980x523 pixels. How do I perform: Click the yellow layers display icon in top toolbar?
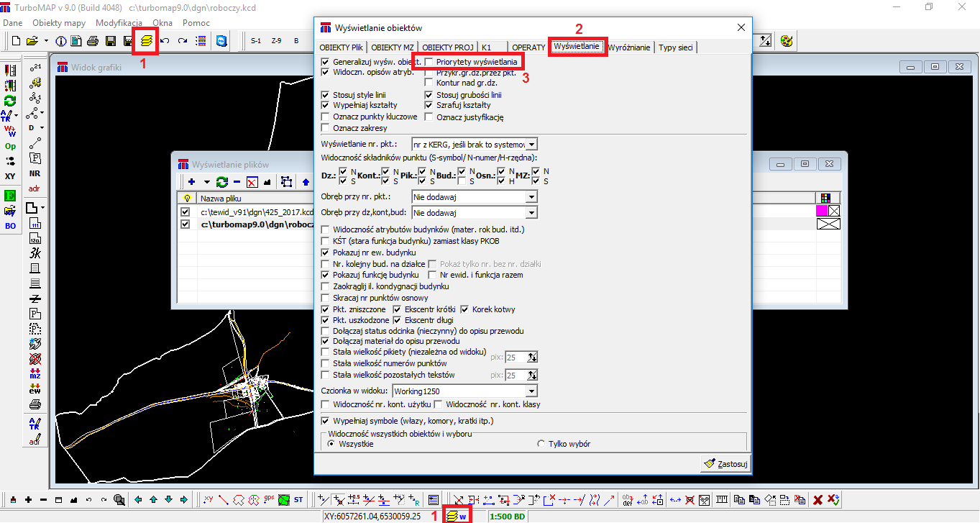click(x=147, y=41)
